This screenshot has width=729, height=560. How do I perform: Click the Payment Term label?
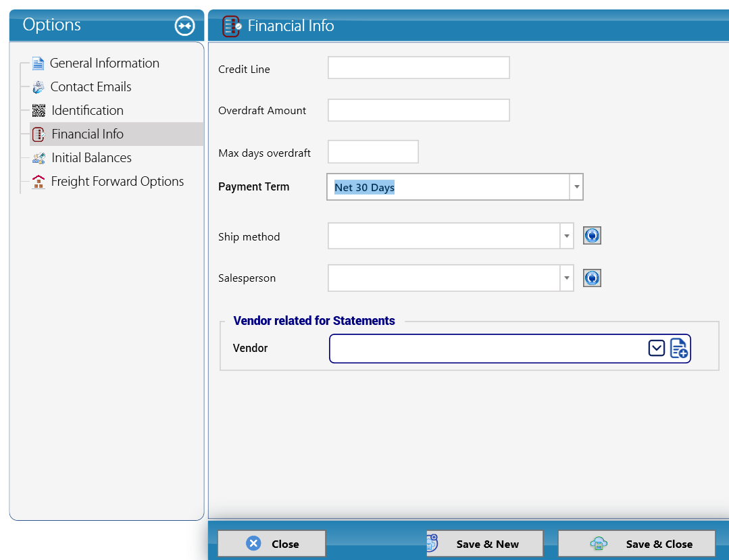tap(254, 187)
